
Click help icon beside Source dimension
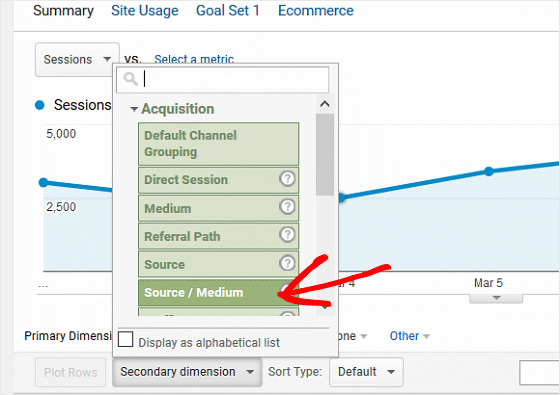pyautogui.click(x=287, y=263)
